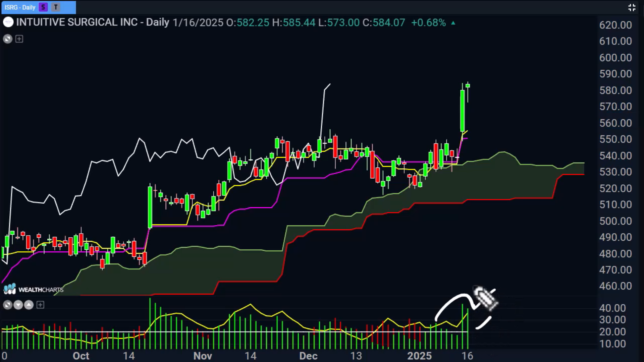Image resolution: width=644 pixels, height=362 pixels.
Task: Click the collapse/fullscreen arrows icon at top right
Action: 632,7
